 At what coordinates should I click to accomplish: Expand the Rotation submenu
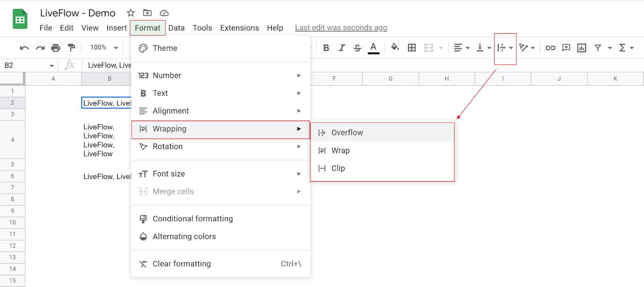click(x=221, y=147)
